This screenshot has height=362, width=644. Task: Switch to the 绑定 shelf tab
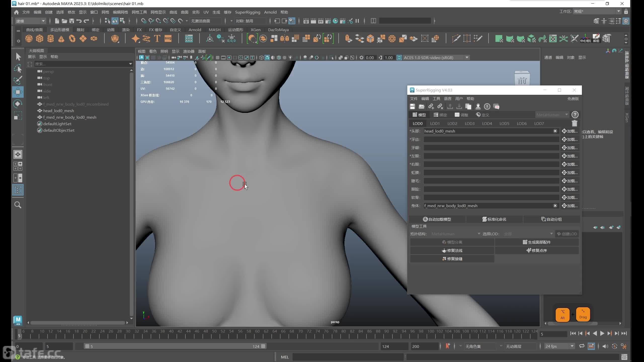tap(96, 30)
